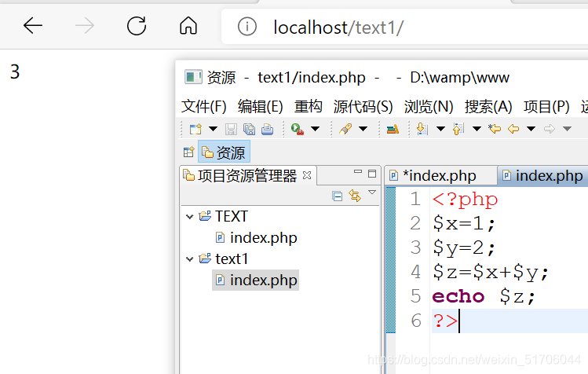Select the TEXT project

click(232, 216)
